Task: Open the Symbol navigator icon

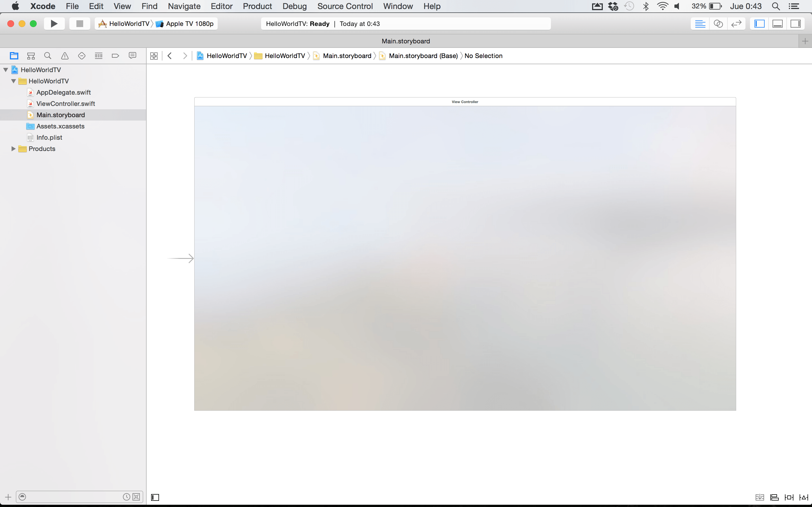Action: [31, 56]
